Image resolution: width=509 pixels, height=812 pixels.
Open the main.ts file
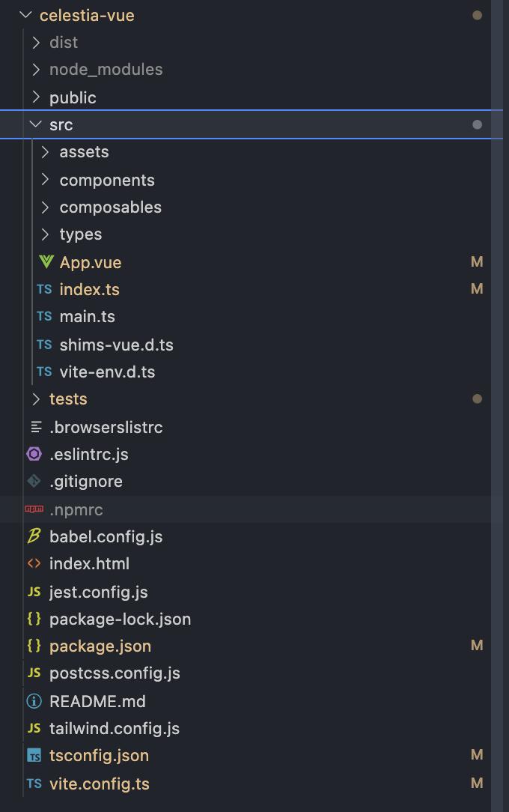coord(88,316)
